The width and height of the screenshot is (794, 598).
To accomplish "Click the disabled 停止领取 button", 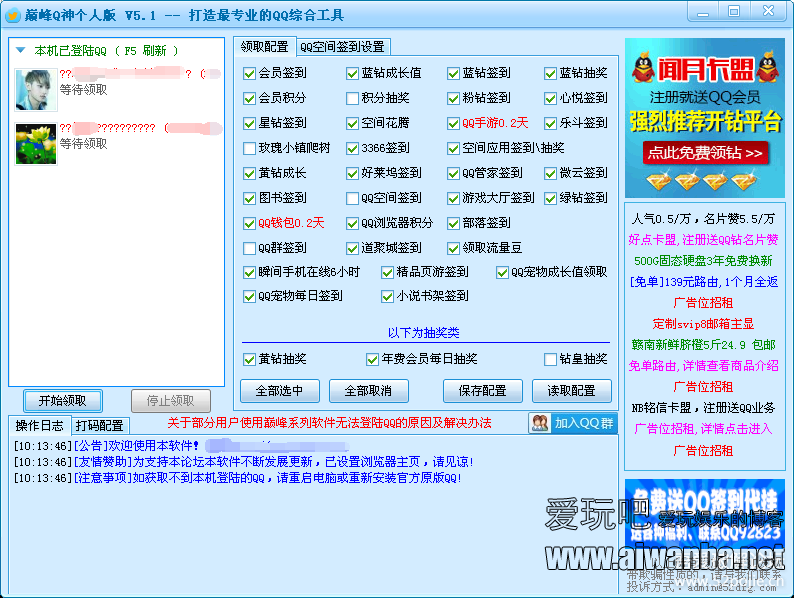I will coord(171,401).
